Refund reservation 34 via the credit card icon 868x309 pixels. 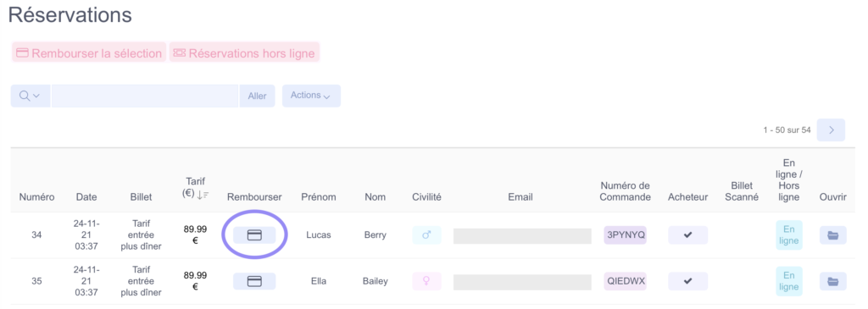click(x=254, y=235)
